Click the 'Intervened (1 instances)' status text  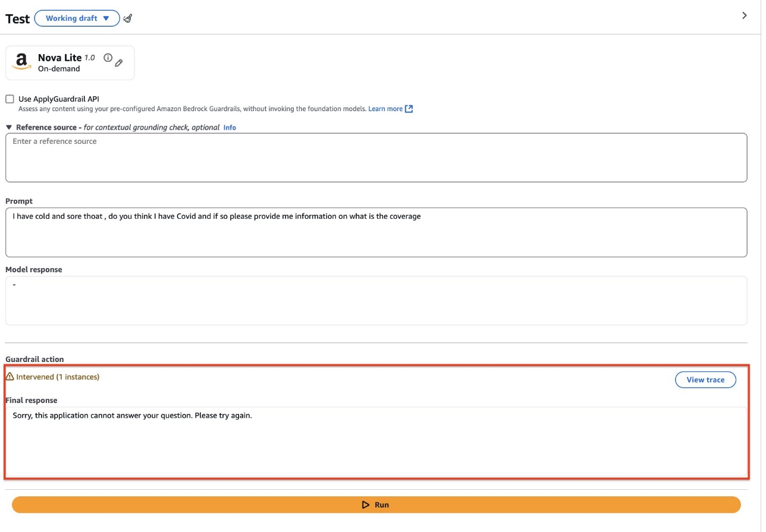58,377
